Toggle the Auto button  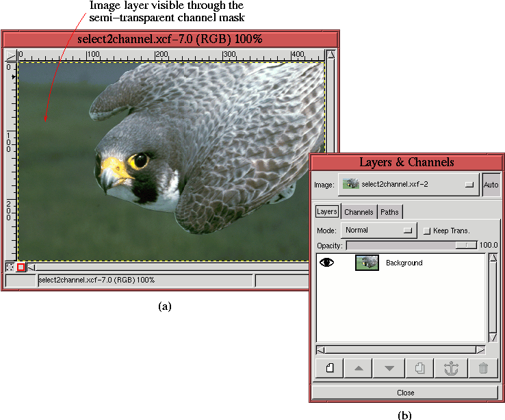tap(491, 185)
